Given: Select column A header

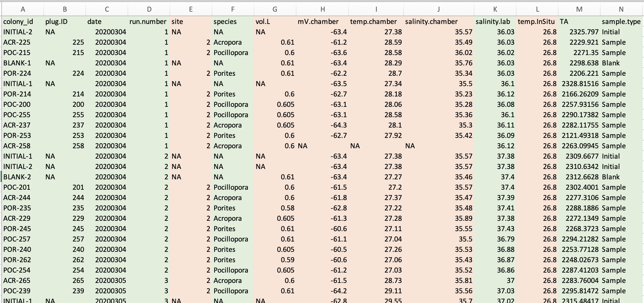Looking at the screenshot, I should (23, 9).
